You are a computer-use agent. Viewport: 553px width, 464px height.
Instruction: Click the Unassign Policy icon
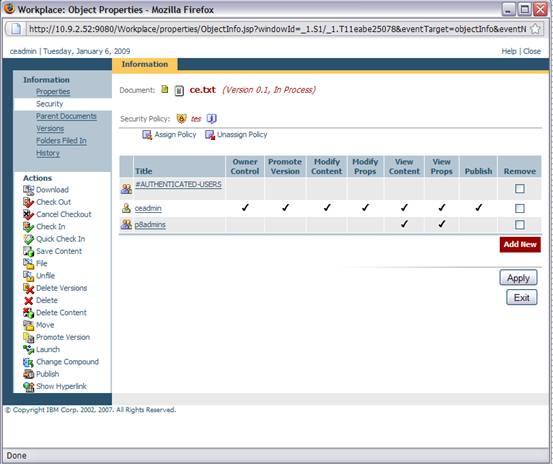click(x=210, y=135)
